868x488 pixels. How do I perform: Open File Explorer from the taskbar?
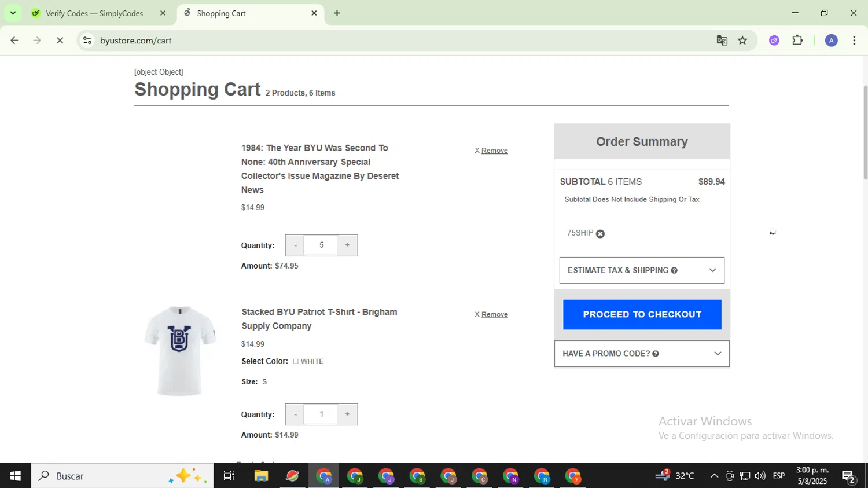(261, 476)
